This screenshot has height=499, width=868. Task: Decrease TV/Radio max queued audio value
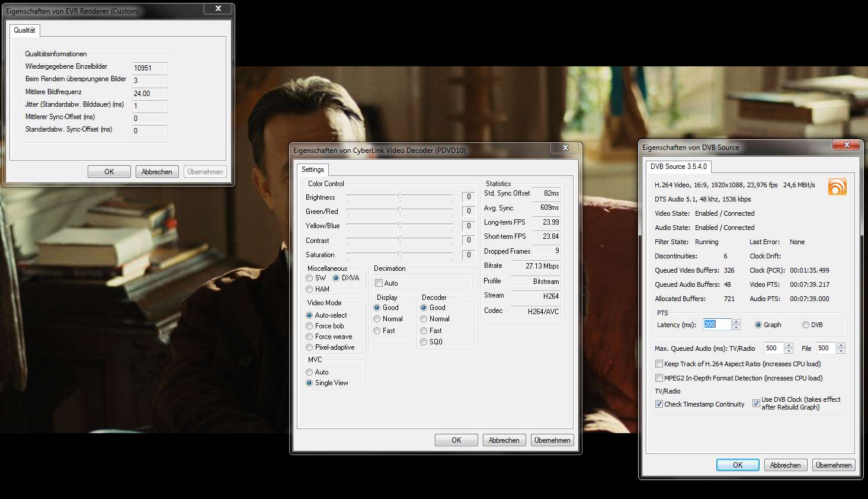click(789, 351)
